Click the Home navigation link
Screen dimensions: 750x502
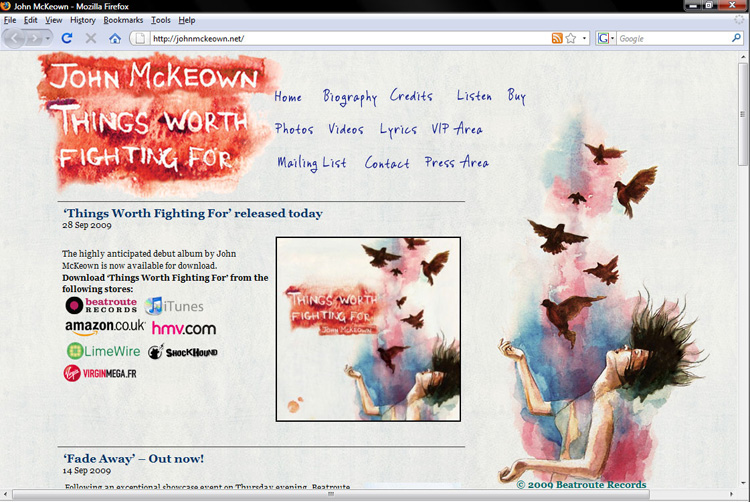click(288, 97)
